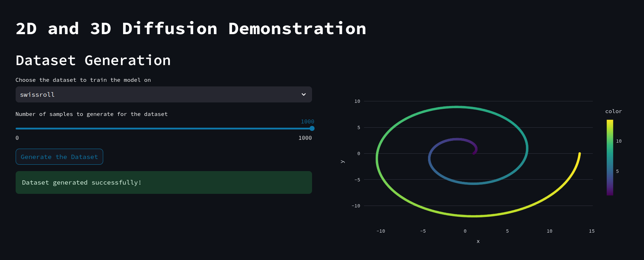Click the 'Dataset Generation' section heading
Viewport: 644px width, 260px height.
tap(93, 60)
